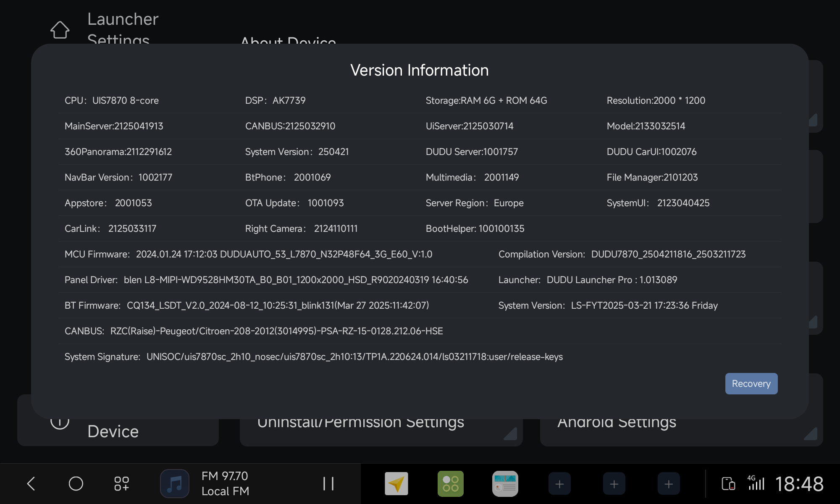Select System Version: 250421 entry
Image resolution: width=840 pixels, height=504 pixels.
(297, 152)
